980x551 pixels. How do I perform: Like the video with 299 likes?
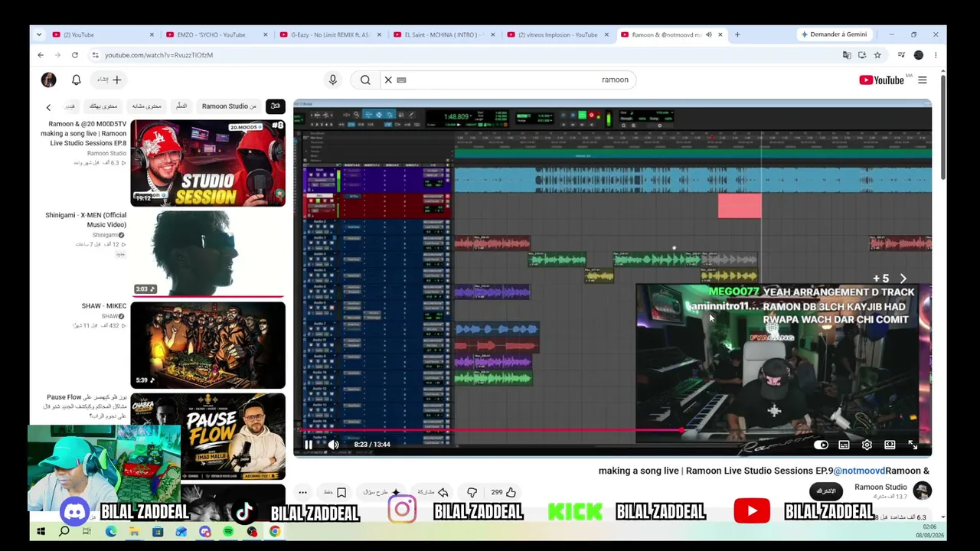[503, 493]
